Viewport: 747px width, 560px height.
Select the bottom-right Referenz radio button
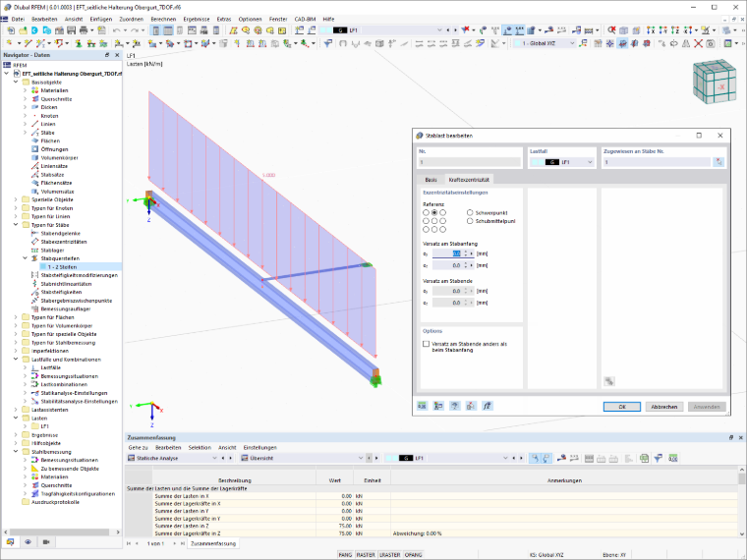pos(442,229)
